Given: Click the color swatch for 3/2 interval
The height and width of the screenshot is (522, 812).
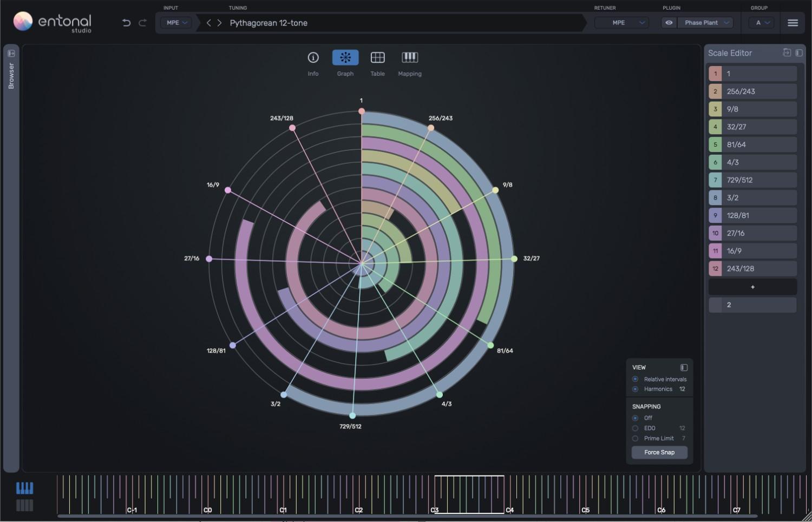Looking at the screenshot, I should pyautogui.click(x=715, y=198).
